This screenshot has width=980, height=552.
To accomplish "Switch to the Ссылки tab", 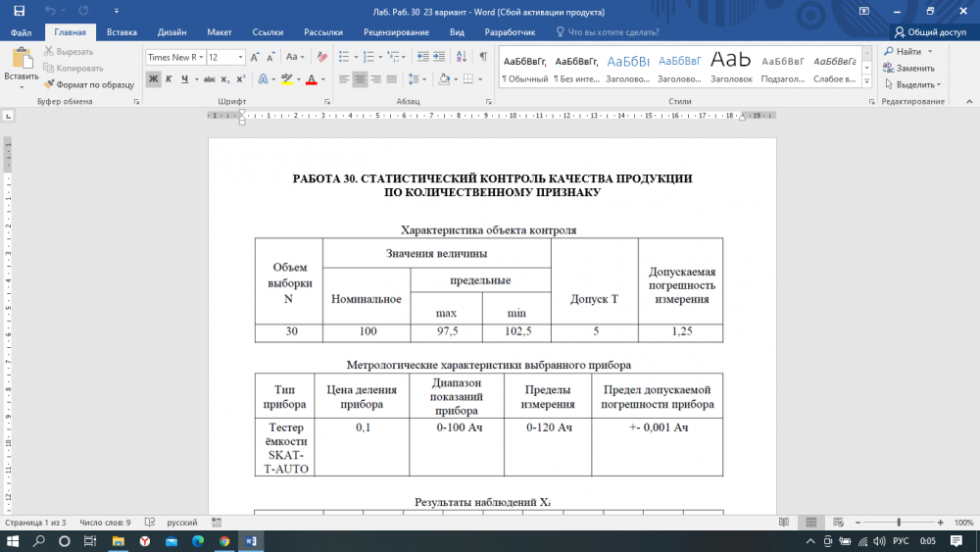I will pos(268,32).
